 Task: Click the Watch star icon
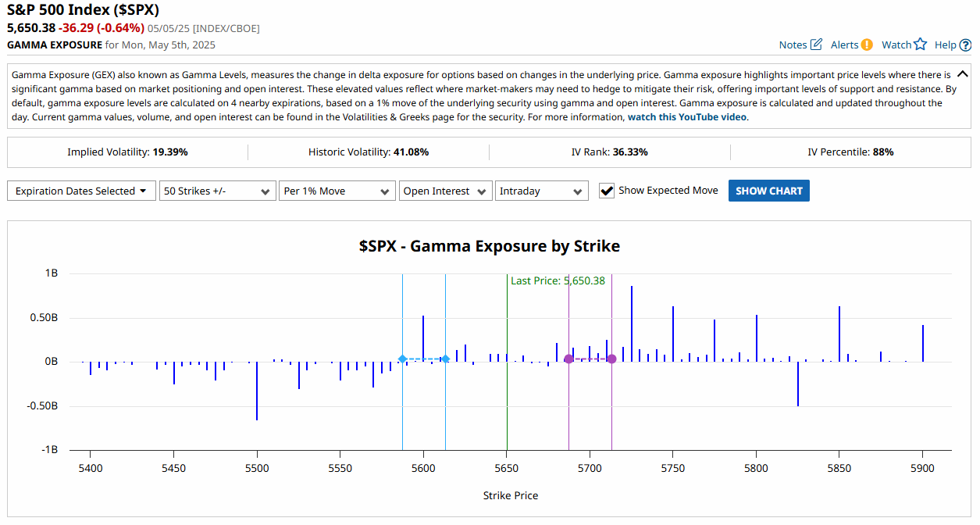[x=920, y=45]
